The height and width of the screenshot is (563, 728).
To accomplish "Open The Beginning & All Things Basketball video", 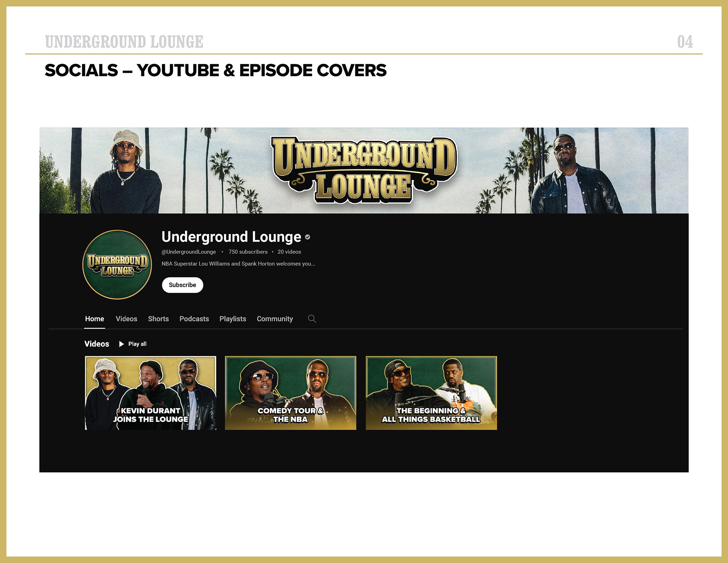I will (431, 393).
